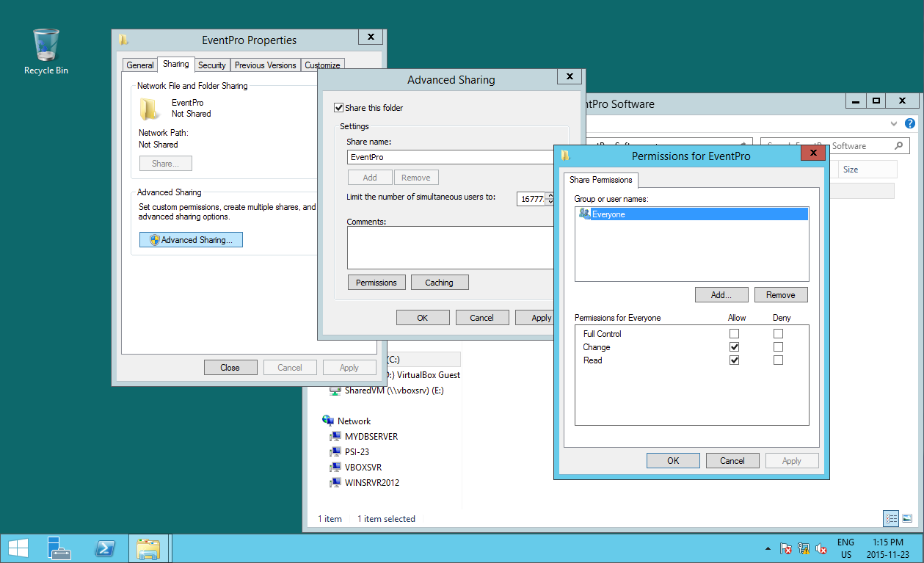Switch Explorer to details view icon
Screen dimensions: 924x563
892,518
